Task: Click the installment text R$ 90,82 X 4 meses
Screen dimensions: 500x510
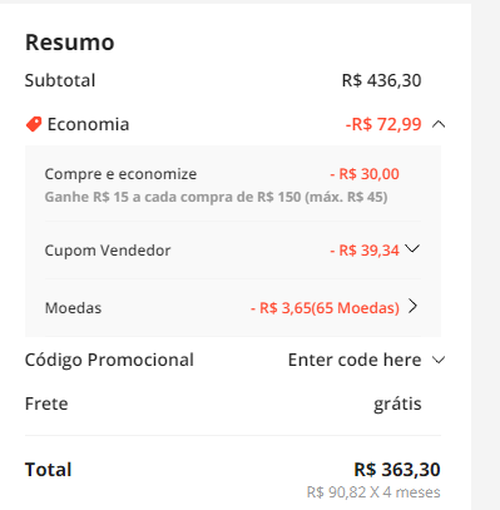Action: (x=373, y=492)
